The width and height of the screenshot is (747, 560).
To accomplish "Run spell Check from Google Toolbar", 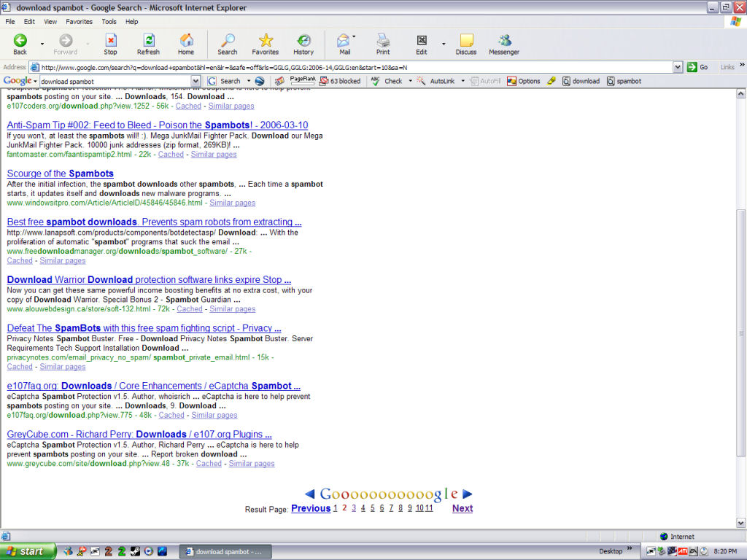I will tap(387, 81).
